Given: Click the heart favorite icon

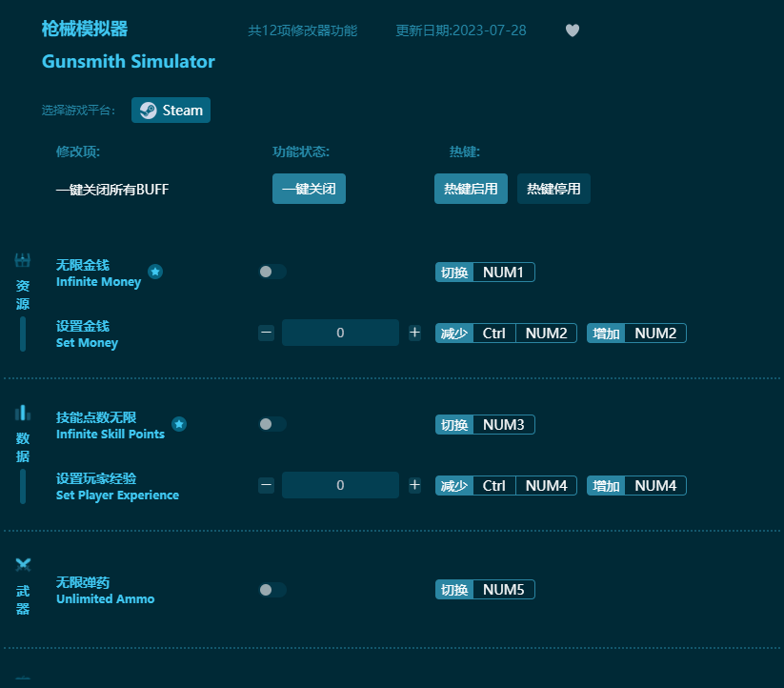Looking at the screenshot, I should (573, 30).
